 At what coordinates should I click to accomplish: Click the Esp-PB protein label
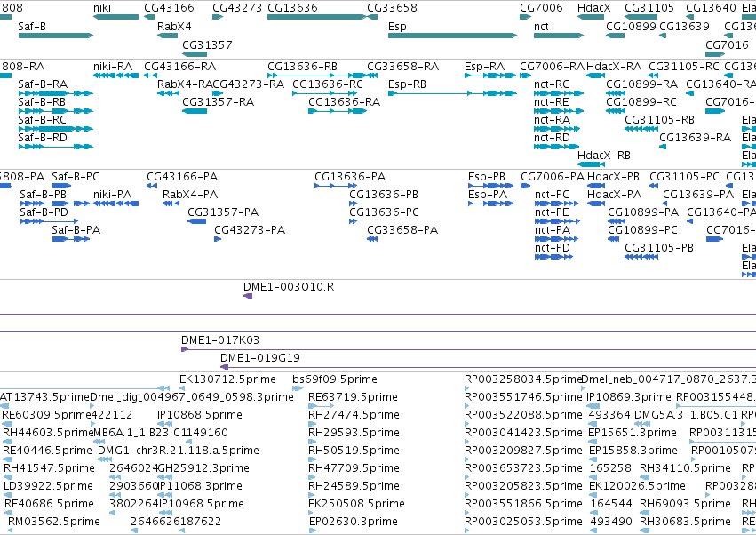coord(487,177)
